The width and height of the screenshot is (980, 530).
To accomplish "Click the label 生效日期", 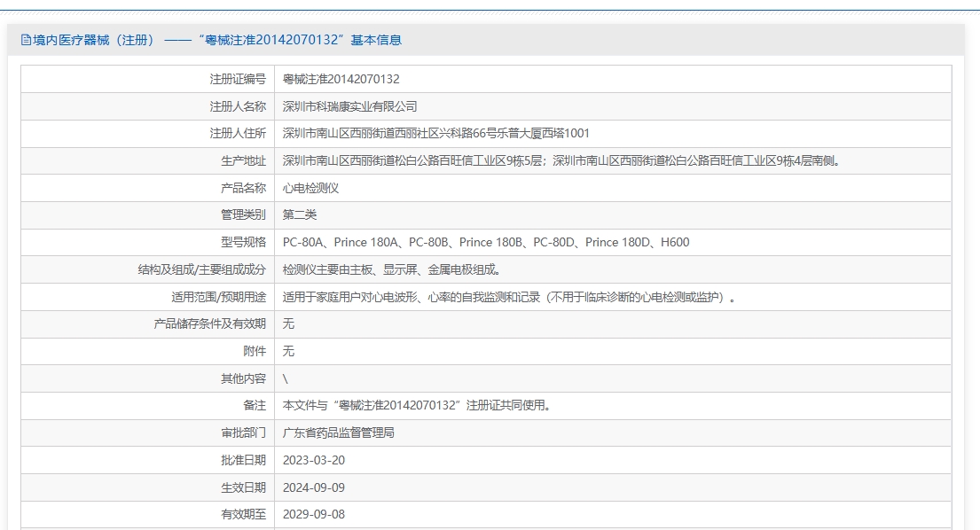I will [243, 487].
